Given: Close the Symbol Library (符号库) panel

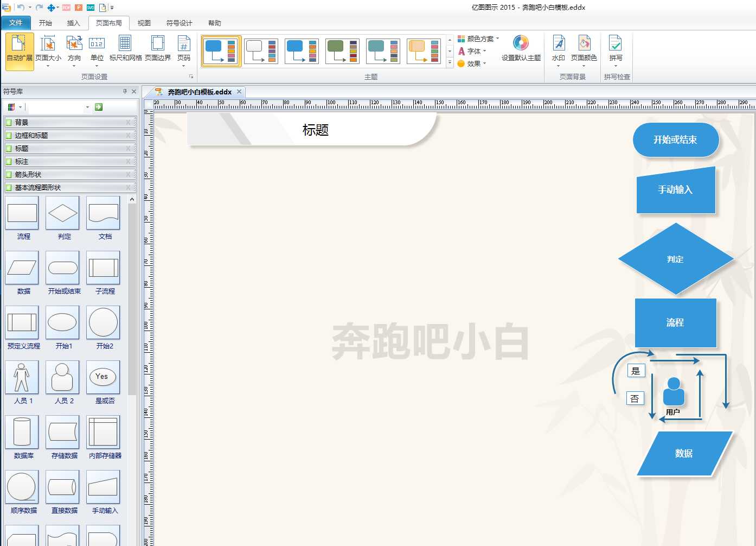Looking at the screenshot, I should [x=134, y=91].
